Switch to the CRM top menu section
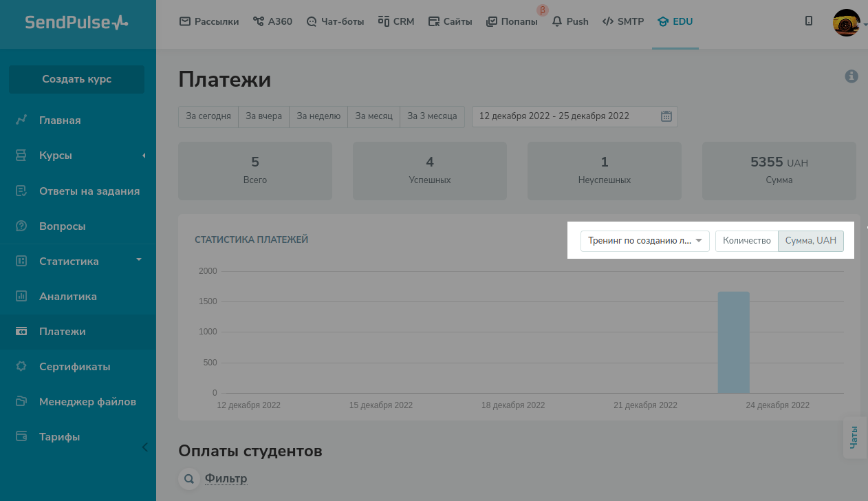Screen dimensions: 868x501 [396, 21]
